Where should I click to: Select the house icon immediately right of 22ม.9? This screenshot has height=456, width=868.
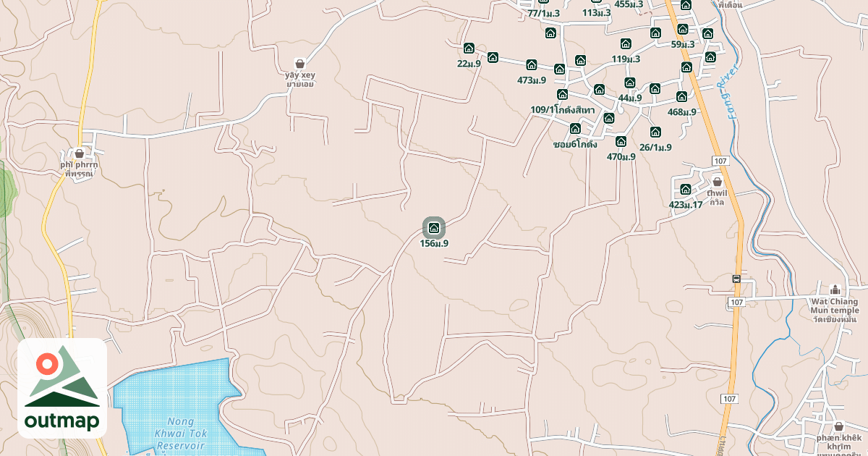(x=493, y=57)
